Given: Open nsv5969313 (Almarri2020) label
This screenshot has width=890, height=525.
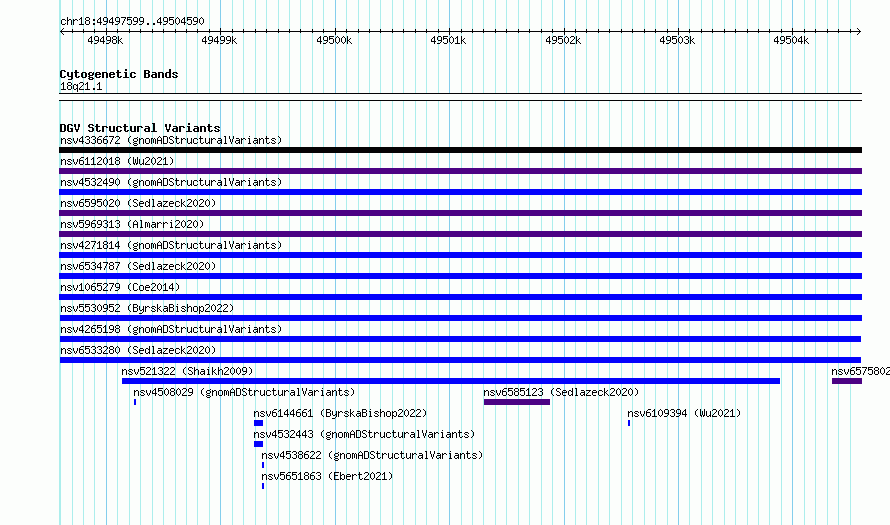Looking at the screenshot, I should tap(132, 224).
